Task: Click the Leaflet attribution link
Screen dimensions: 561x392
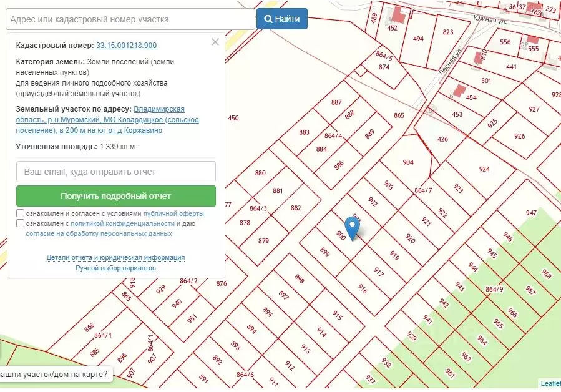Action: [550, 383]
